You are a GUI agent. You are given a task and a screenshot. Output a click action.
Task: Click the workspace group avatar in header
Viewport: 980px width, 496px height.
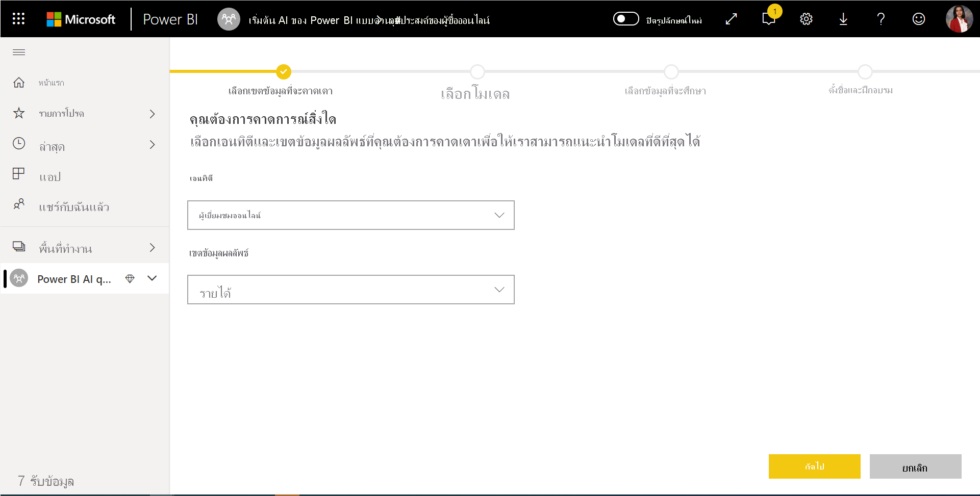(229, 19)
